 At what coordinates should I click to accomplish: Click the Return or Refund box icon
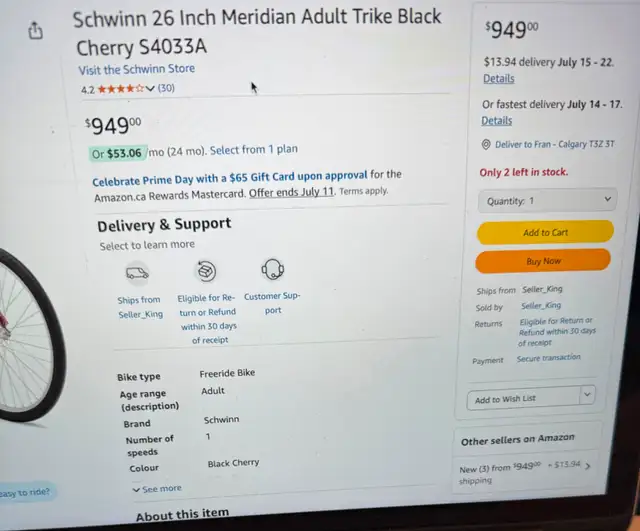point(207,271)
